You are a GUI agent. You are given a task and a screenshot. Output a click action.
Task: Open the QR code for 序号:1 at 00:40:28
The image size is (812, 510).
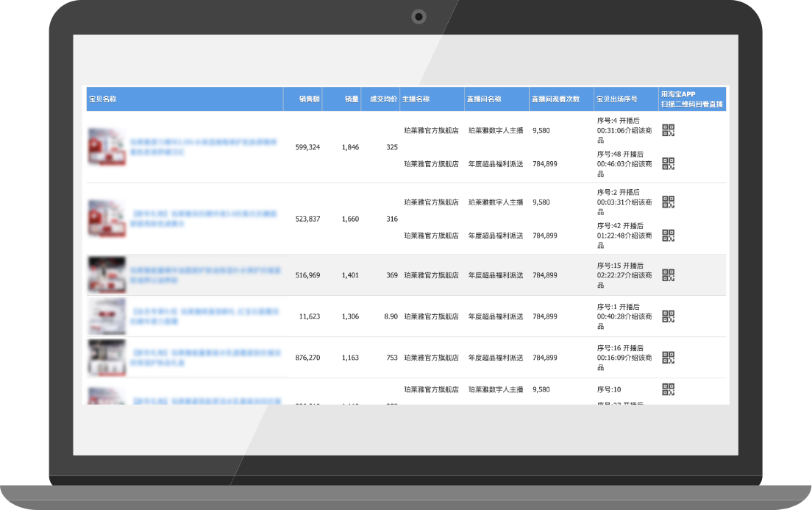click(x=668, y=316)
